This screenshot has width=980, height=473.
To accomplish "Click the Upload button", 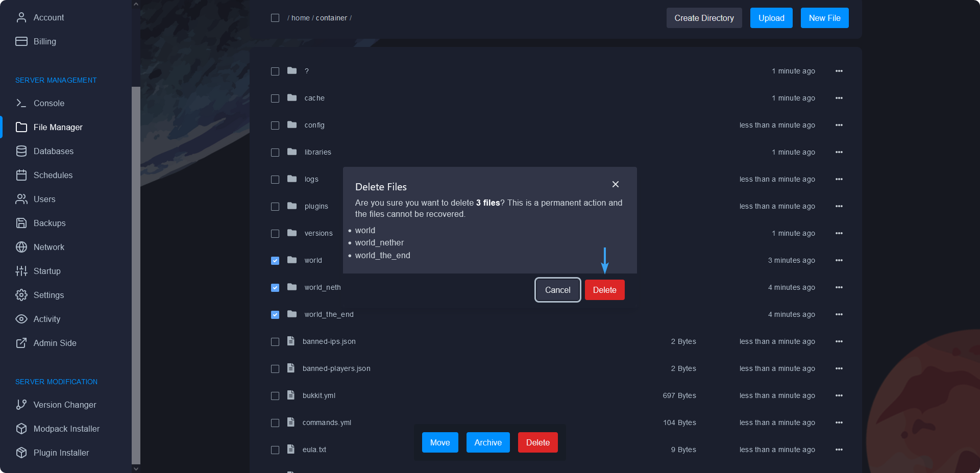I will 771,18.
